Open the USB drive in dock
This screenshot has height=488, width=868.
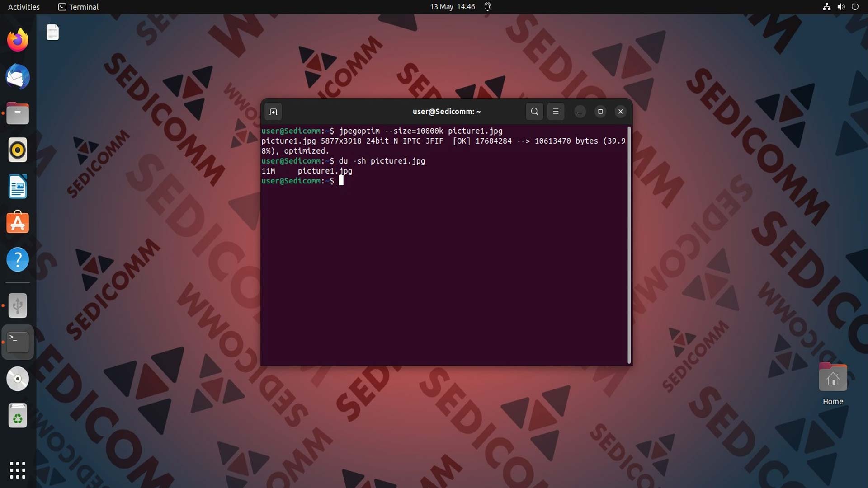tap(18, 306)
